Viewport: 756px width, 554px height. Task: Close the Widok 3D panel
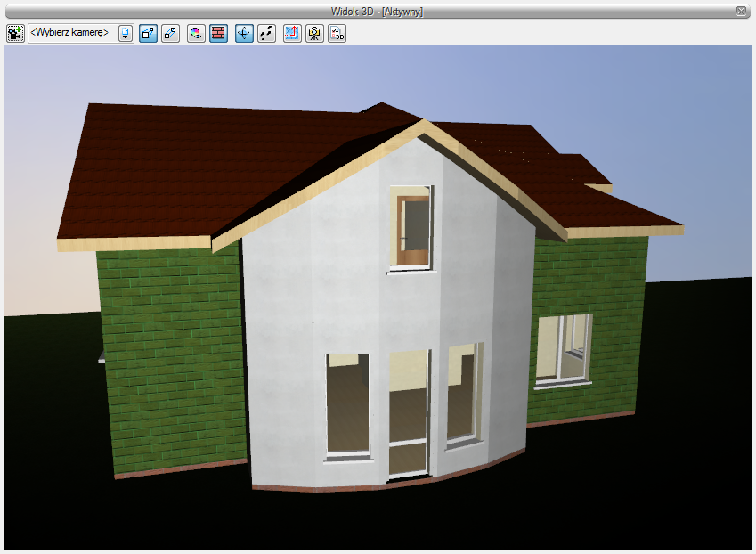[742, 11]
